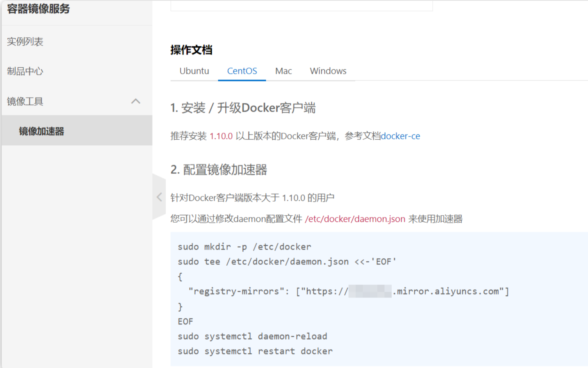The width and height of the screenshot is (588, 368).
Task: Open 实例列表 in the sidebar
Action: click(x=25, y=42)
